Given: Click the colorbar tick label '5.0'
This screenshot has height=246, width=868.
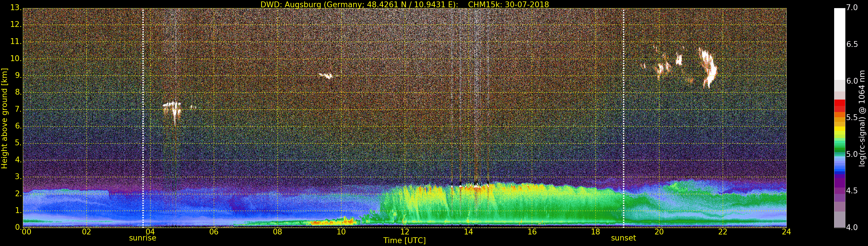Looking at the screenshot, I should point(852,154).
